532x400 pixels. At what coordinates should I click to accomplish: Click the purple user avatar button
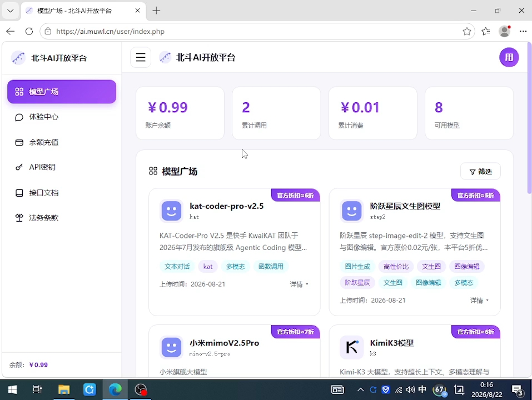(509, 57)
